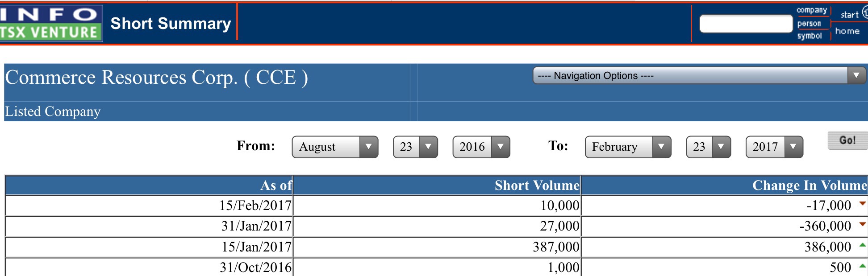Click the Go! button
868x276 pixels.
coord(847,140)
